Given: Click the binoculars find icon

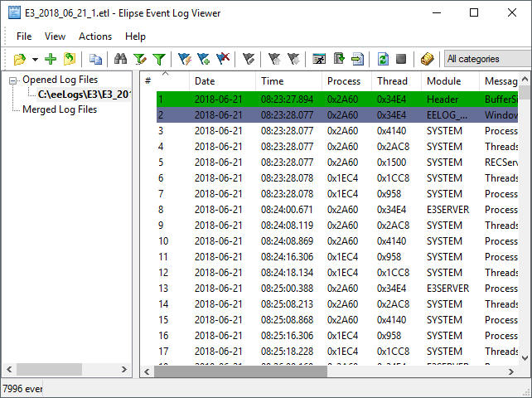Looking at the screenshot, I should click(x=120, y=59).
